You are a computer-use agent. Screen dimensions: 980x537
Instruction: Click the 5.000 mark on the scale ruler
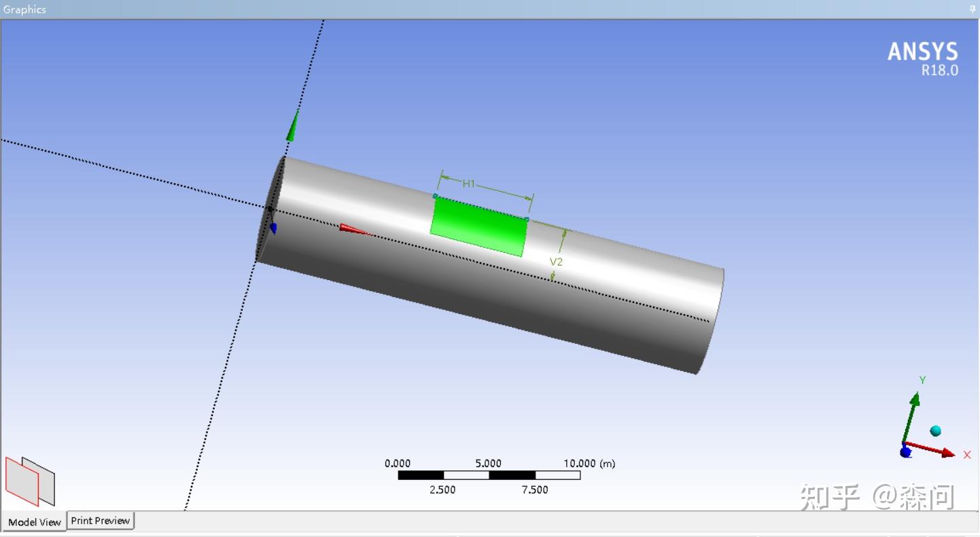point(489,463)
